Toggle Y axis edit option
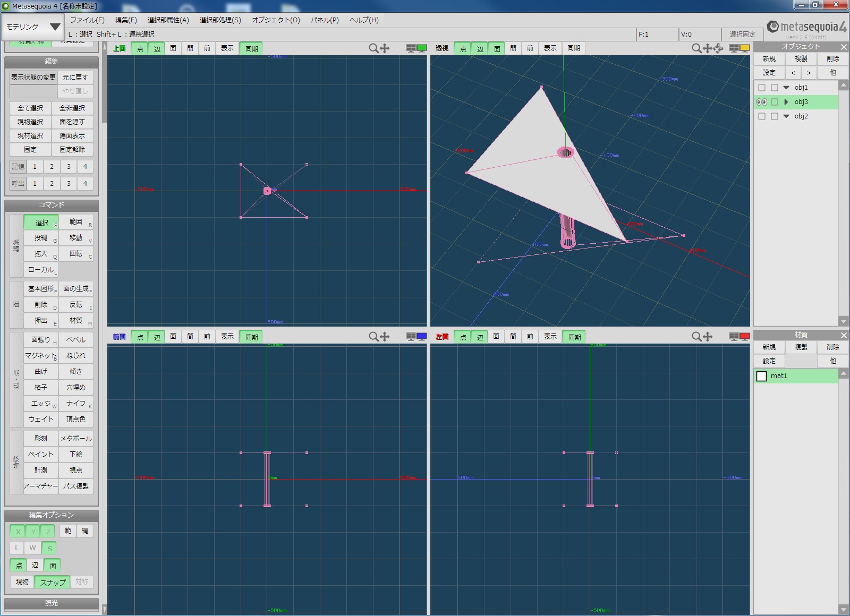Image resolution: width=850 pixels, height=616 pixels. pos(33,532)
